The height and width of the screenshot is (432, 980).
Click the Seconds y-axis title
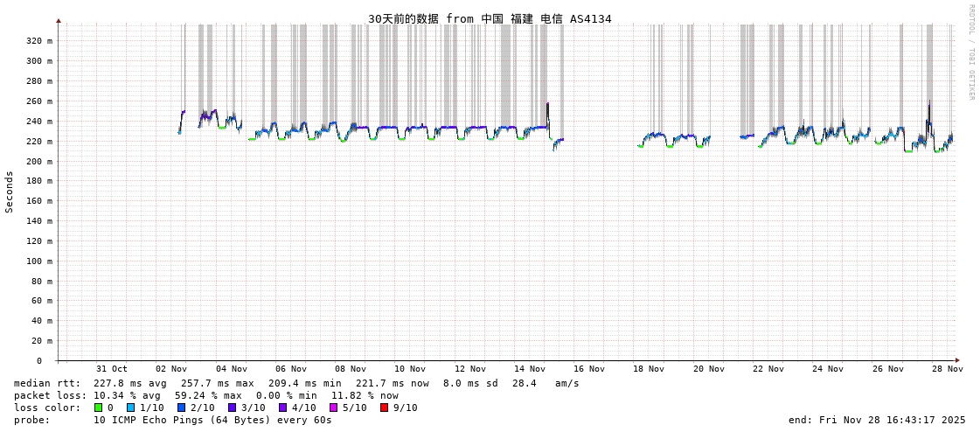click(x=10, y=192)
